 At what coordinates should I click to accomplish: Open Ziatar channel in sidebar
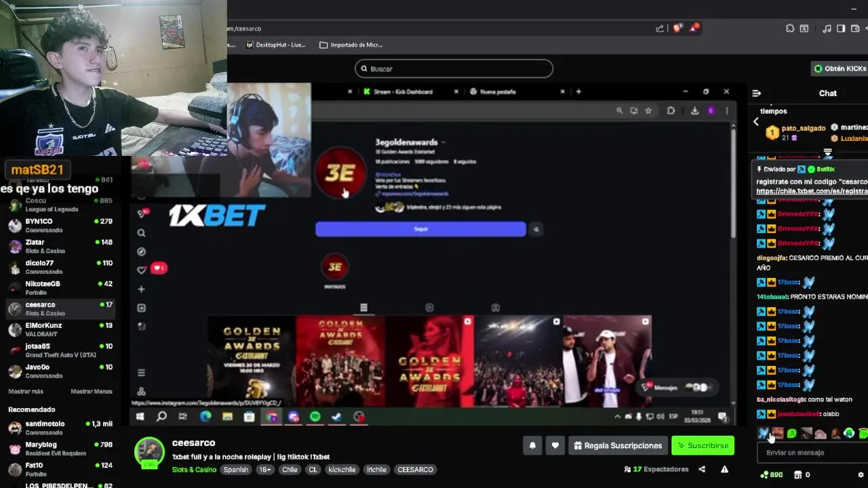click(60, 246)
